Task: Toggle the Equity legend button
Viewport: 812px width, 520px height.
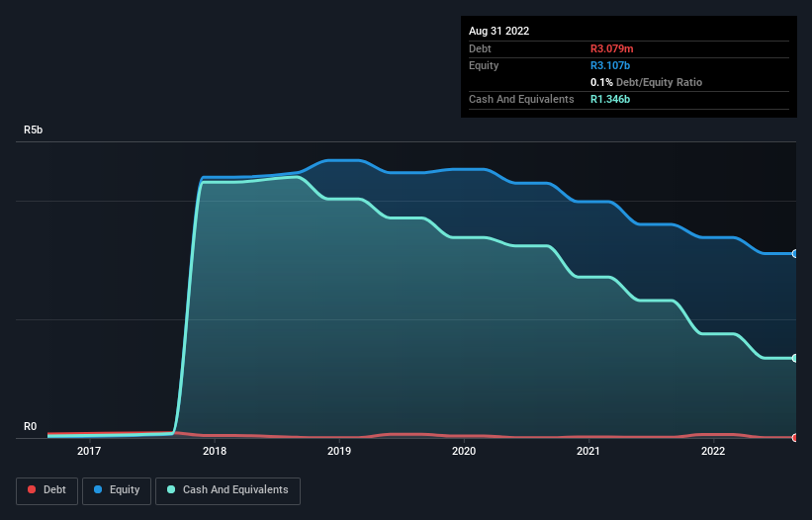Action: 117,490
